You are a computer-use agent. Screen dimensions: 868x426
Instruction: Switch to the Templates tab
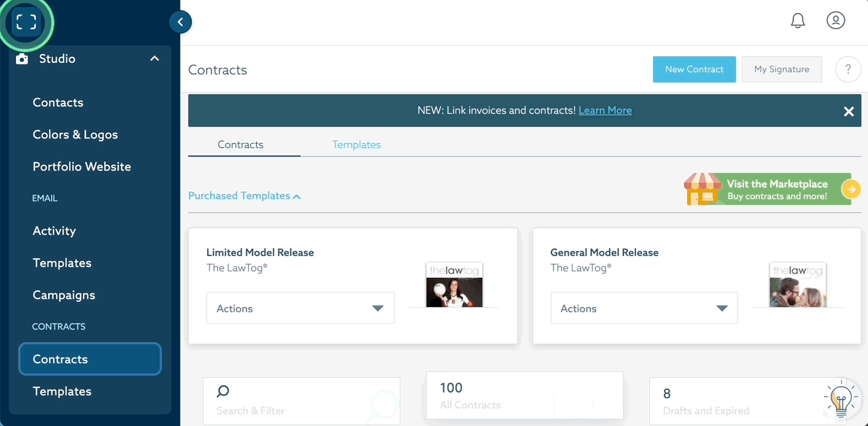coord(356,144)
